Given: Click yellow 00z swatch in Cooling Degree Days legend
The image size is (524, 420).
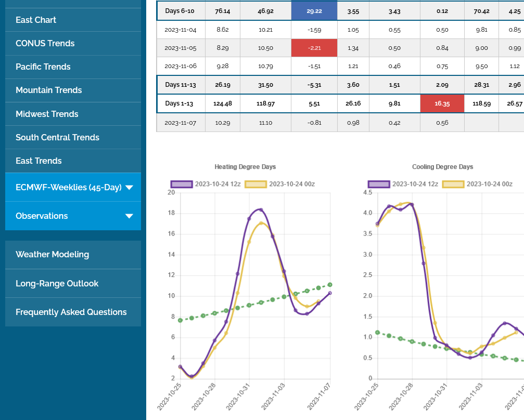Looking at the screenshot, I should 453,184.
